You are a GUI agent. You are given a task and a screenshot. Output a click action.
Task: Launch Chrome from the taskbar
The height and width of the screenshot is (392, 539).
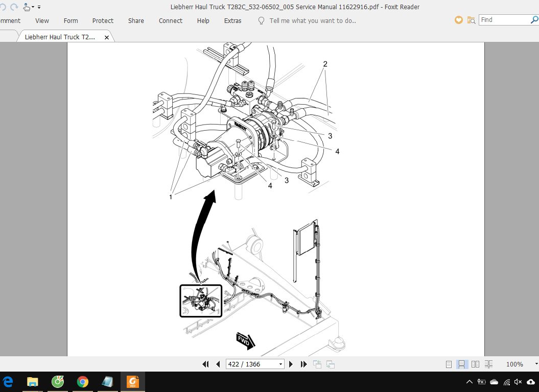point(83,381)
